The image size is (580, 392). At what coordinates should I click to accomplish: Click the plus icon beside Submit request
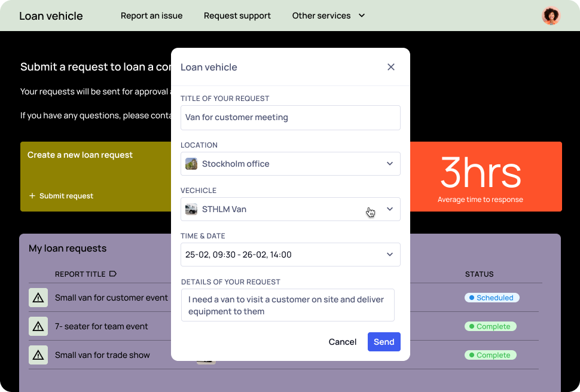click(x=32, y=195)
